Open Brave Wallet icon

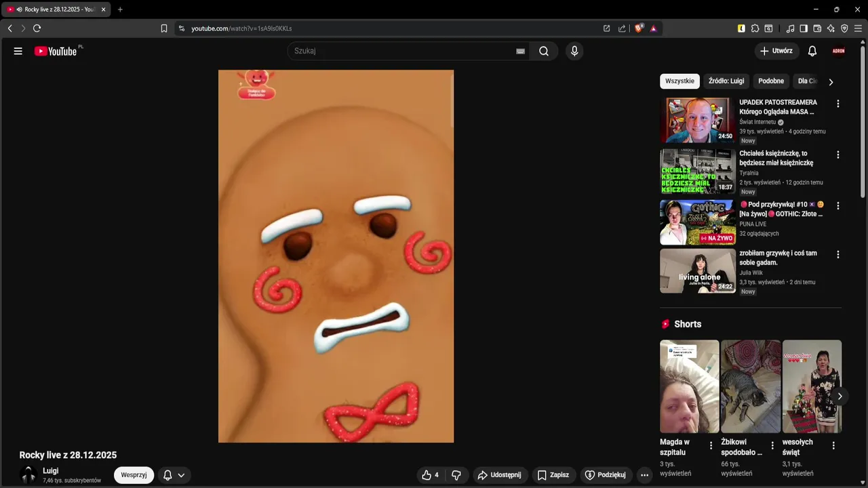point(817,28)
